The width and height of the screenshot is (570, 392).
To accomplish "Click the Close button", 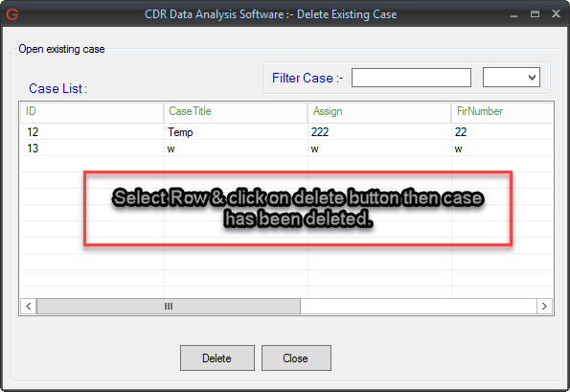I will tap(296, 358).
